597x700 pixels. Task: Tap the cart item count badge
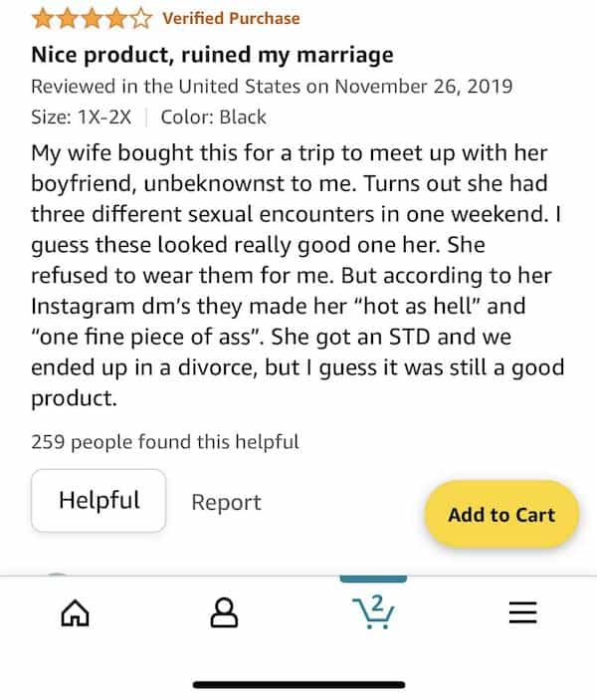coord(377,601)
